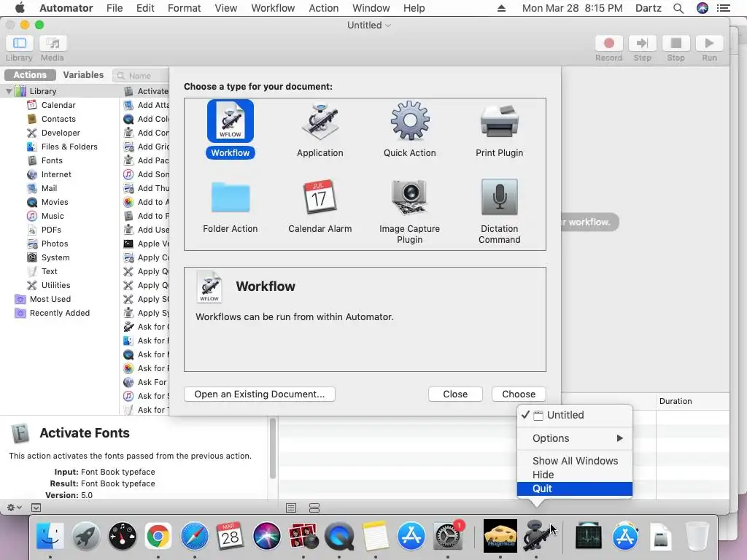Click Open an Existing Document button
The height and width of the screenshot is (560, 747).
click(259, 394)
